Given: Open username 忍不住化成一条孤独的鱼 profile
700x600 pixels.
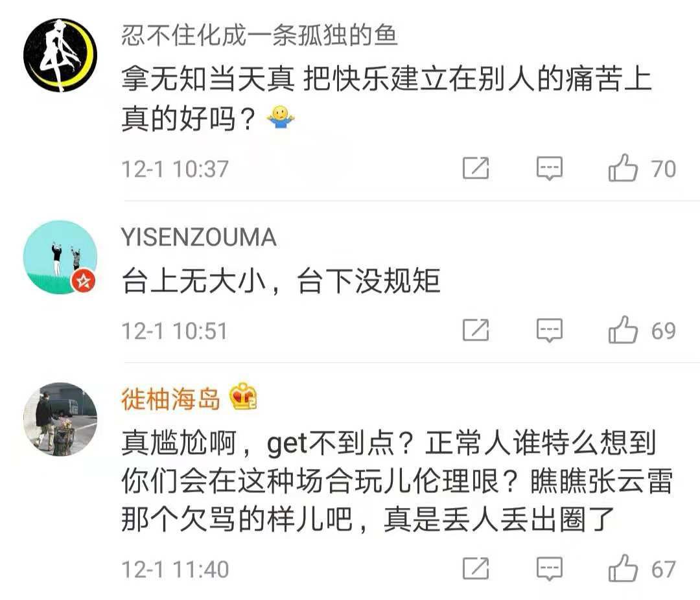Looking at the screenshot, I should pos(259,35).
